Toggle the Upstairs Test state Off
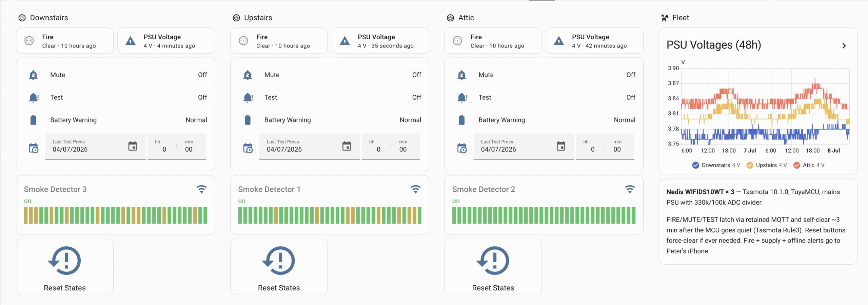Screen dimensions: 868x305 pos(417,98)
